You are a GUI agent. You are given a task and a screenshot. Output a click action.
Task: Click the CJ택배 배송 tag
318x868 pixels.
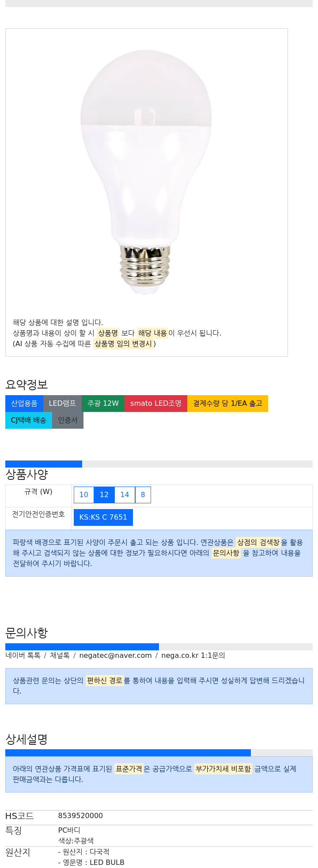point(29,420)
